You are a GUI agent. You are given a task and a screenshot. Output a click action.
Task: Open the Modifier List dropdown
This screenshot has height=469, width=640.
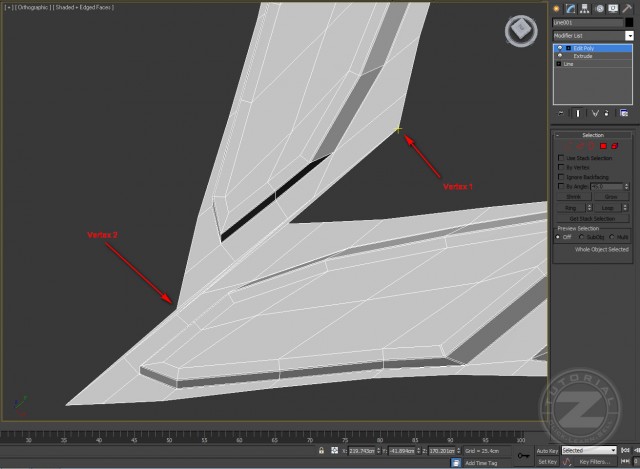click(x=629, y=35)
